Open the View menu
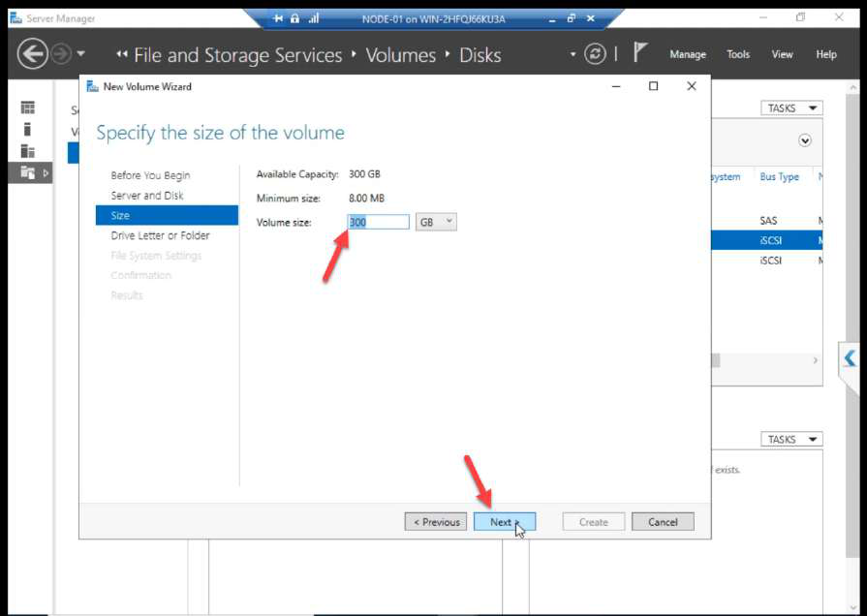Screen dimensions: 867x616 point(782,54)
